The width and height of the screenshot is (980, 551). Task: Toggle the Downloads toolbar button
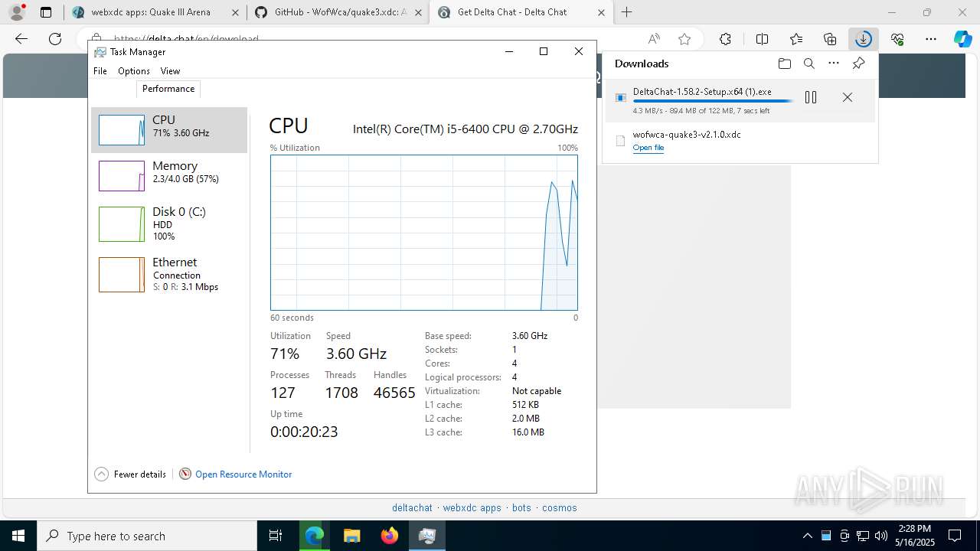click(864, 39)
